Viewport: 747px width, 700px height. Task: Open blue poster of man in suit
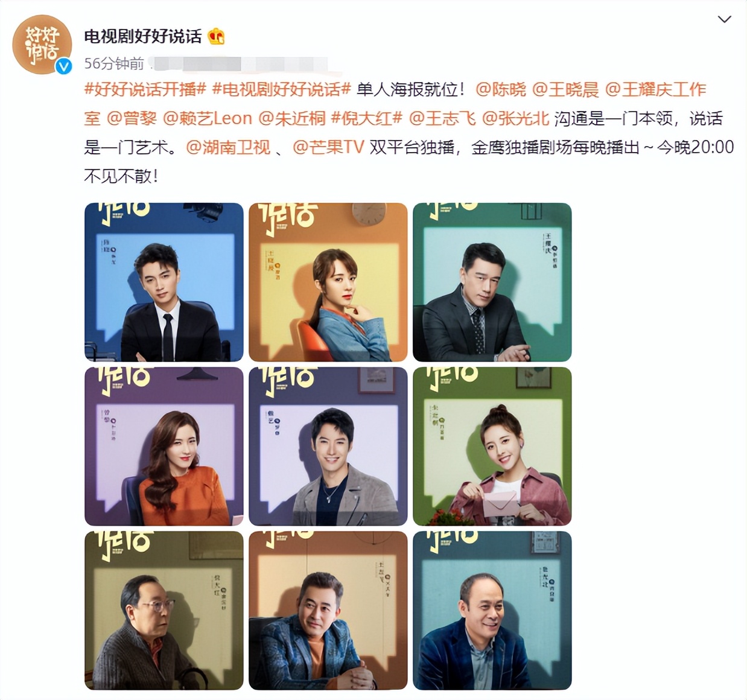coord(164,282)
